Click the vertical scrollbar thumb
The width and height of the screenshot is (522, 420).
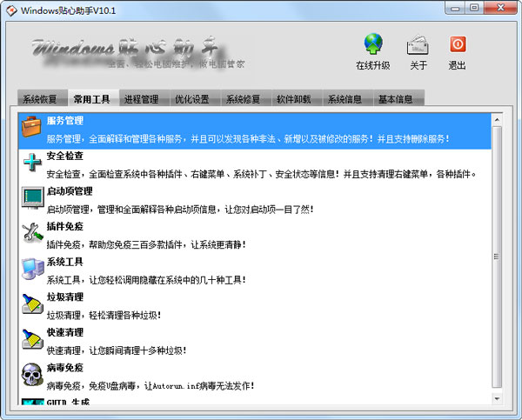(x=497, y=257)
